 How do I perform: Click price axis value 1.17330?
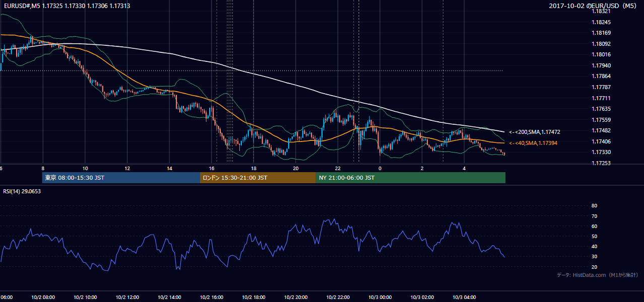coord(602,152)
